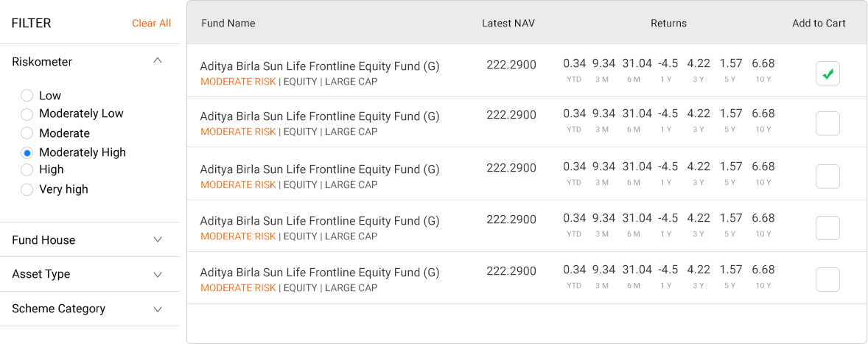This screenshot has height=344, width=868.
Task: Add the fourth fund to cart checkbox
Action: 827,228
